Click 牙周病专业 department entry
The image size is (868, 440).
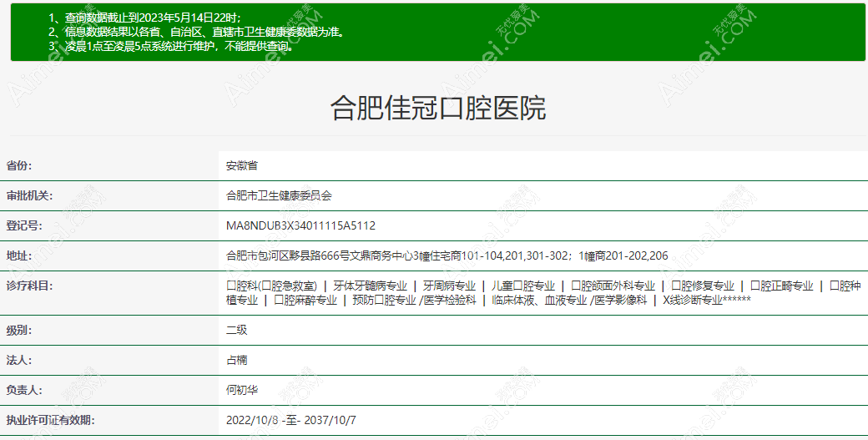click(x=449, y=286)
